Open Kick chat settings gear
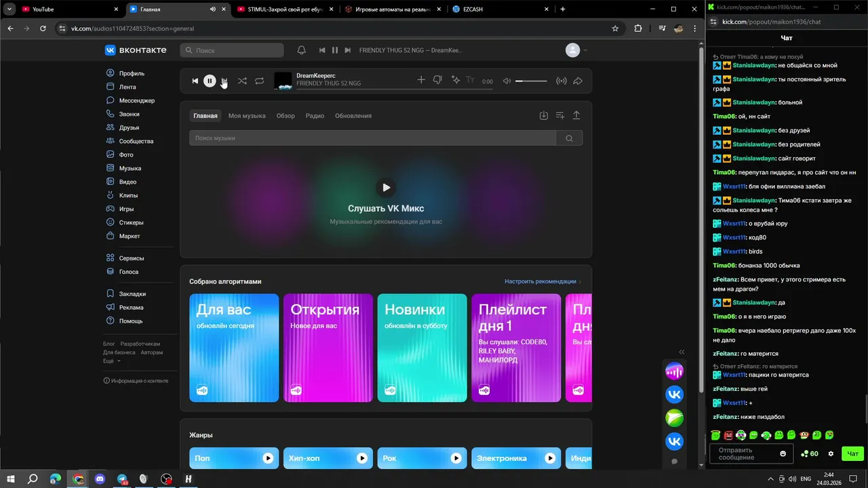The height and width of the screenshot is (488, 868). tap(831, 453)
